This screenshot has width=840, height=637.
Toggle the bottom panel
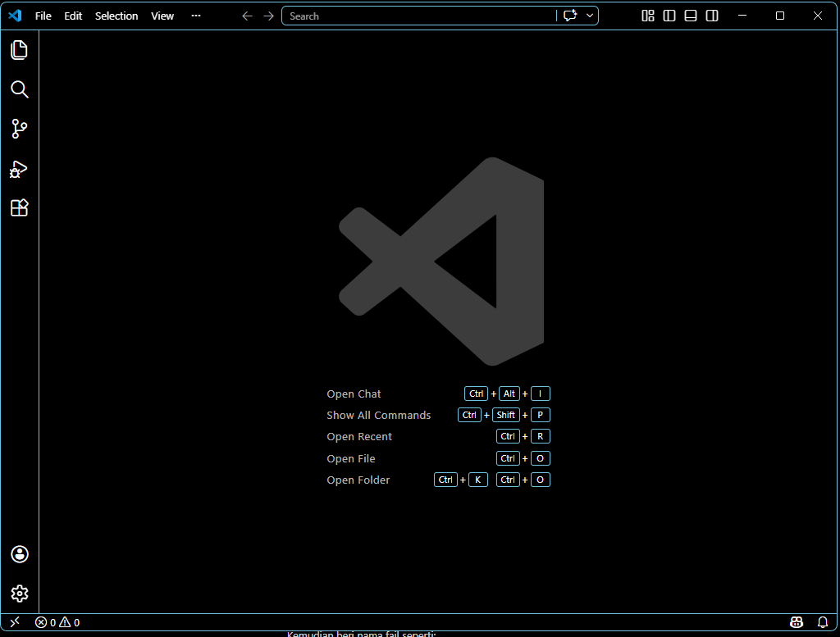click(x=691, y=16)
